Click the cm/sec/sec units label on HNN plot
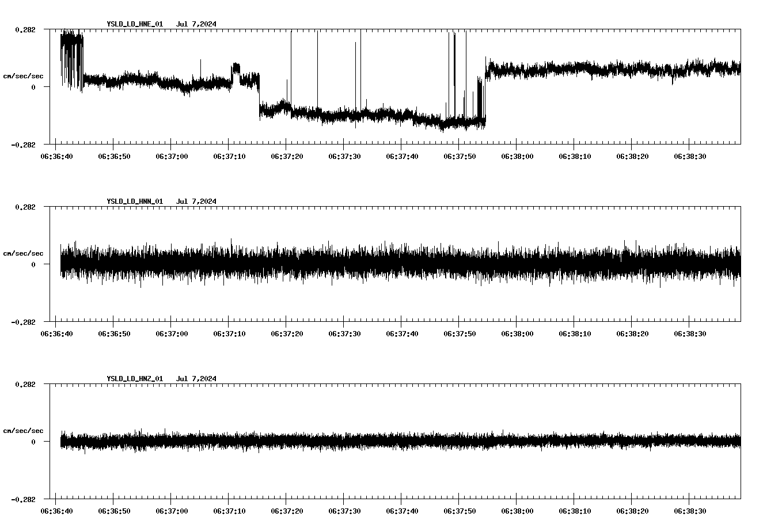Viewport: 782px width, 532px height. tap(23, 252)
